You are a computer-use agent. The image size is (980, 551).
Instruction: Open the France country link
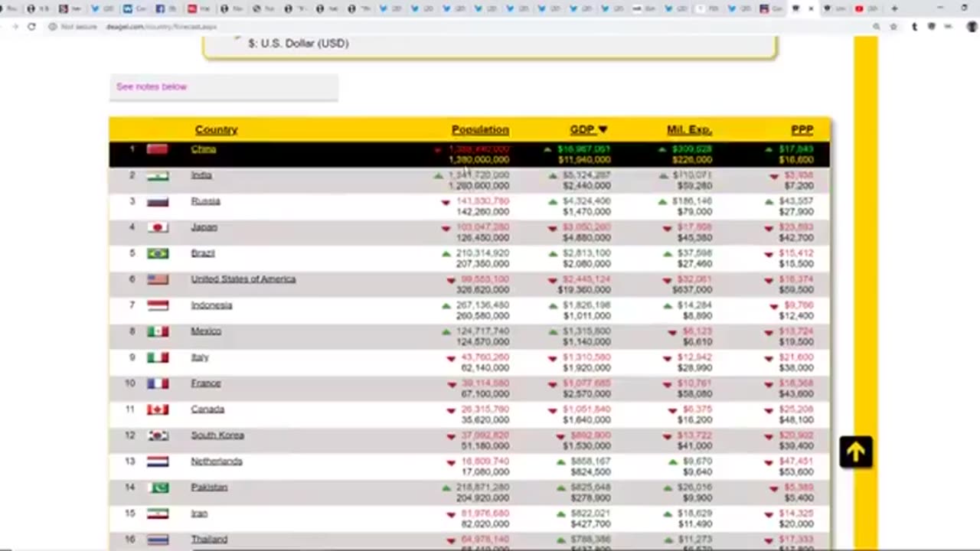[205, 383]
